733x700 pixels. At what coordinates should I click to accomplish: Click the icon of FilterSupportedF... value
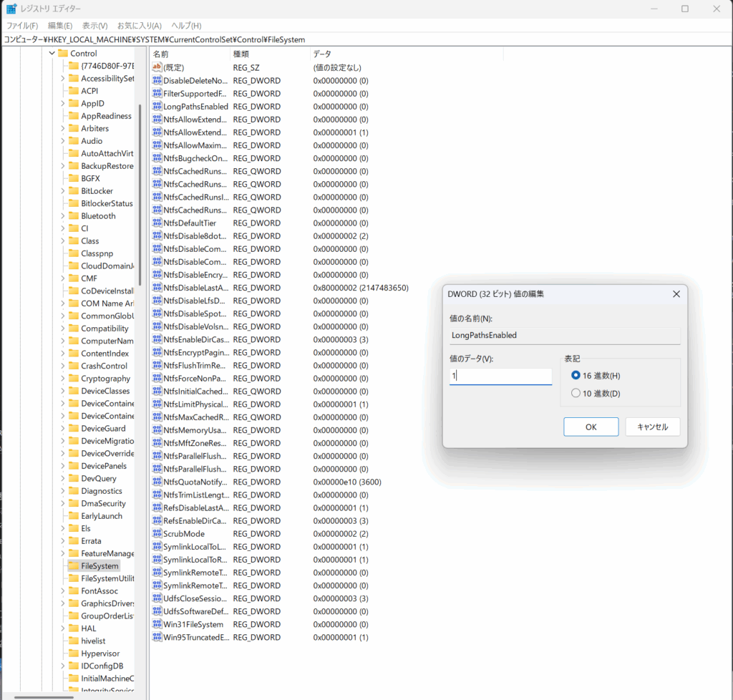157,93
